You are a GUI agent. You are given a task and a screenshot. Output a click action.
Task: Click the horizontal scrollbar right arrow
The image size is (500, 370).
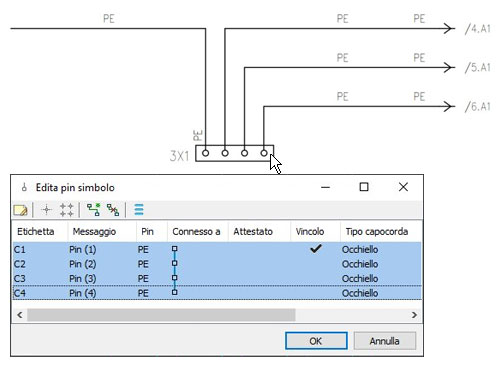(x=414, y=315)
